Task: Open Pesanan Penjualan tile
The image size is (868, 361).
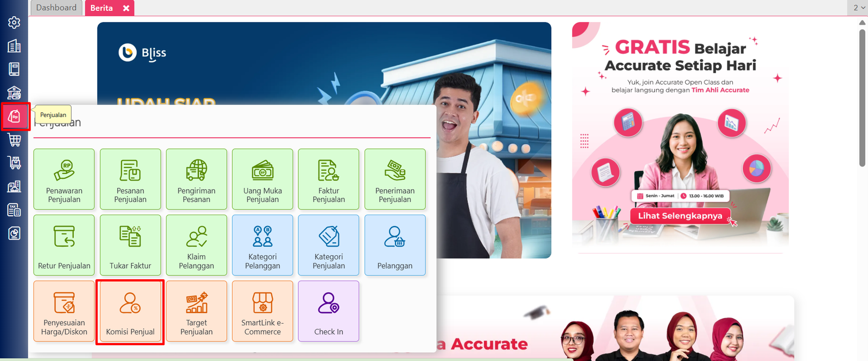Action: [130, 179]
